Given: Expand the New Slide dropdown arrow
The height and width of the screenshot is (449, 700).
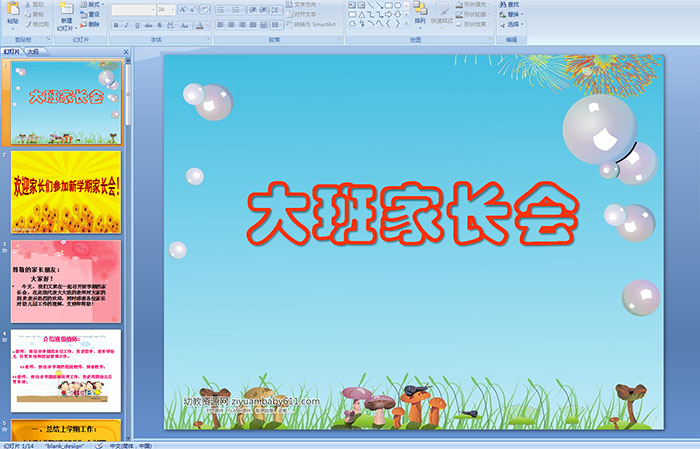Looking at the screenshot, I should (x=76, y=29).
